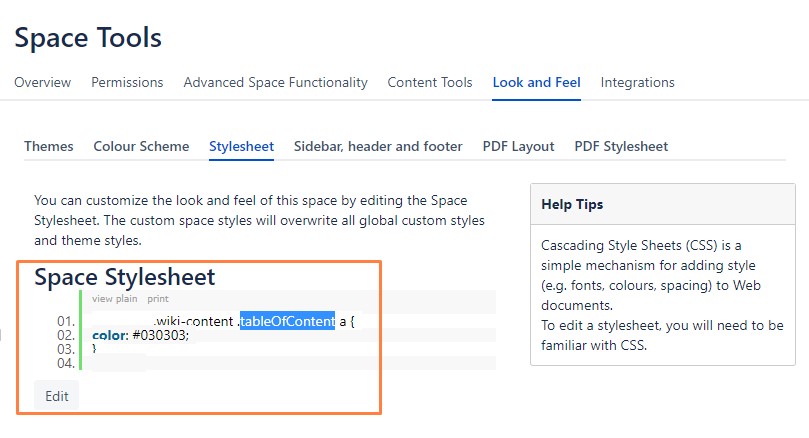809x438 pixels.
Task: Switch to the Permissions tab
Action: 127,83
